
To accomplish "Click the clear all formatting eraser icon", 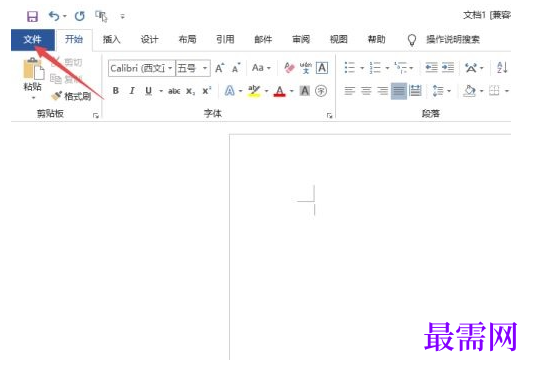I will pos(289,68).
